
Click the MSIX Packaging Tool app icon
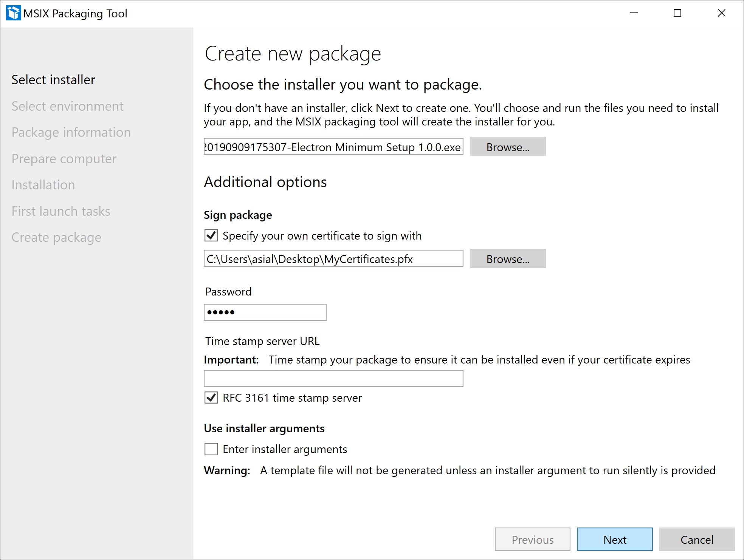pos(14,13)
